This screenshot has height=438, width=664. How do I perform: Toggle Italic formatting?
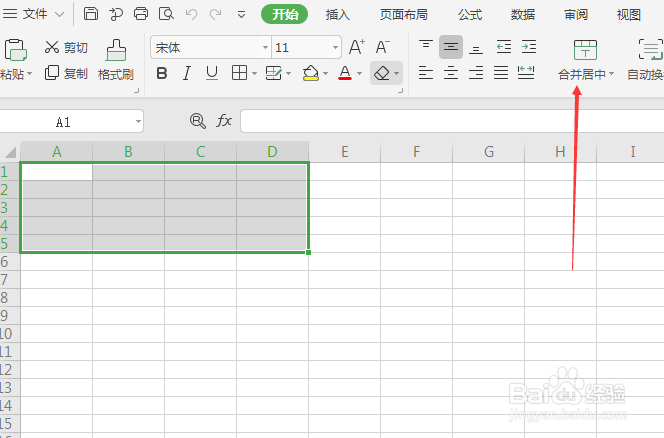point(187,73)
